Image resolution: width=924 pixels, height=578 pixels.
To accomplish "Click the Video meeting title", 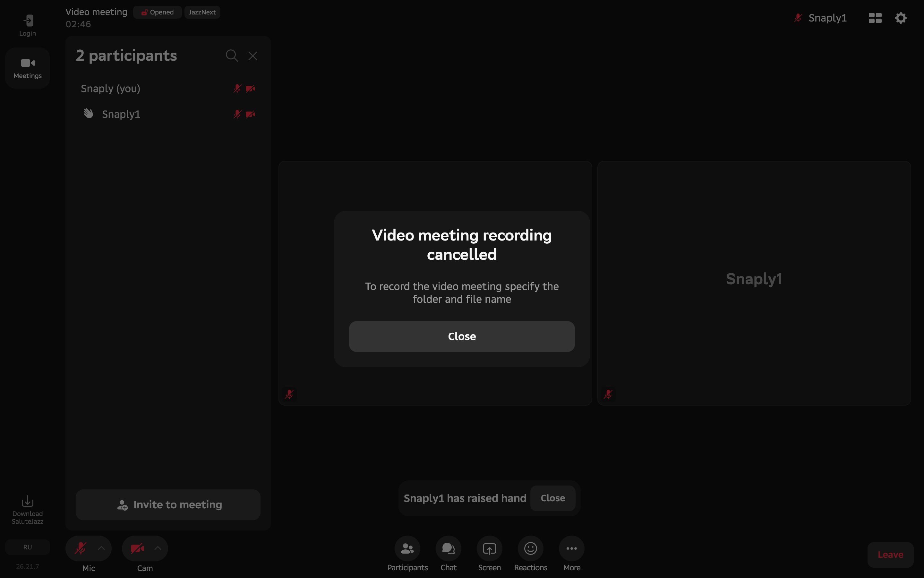I will tap(96, 12).
